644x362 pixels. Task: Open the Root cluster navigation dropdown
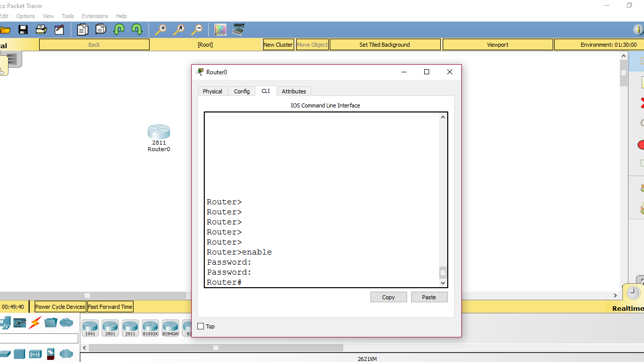[205, 44]
